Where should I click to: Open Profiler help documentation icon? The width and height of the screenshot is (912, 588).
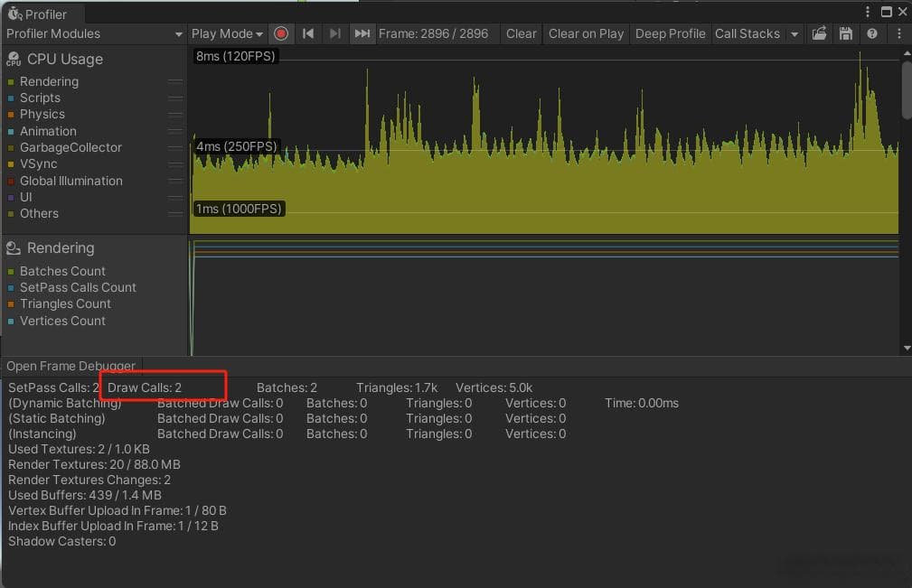872,33
